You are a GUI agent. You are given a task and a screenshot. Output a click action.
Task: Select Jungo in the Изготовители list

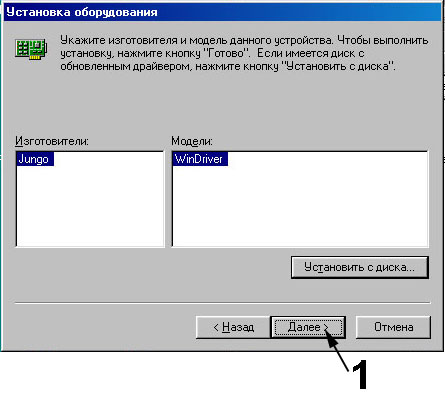click(35, 159)
